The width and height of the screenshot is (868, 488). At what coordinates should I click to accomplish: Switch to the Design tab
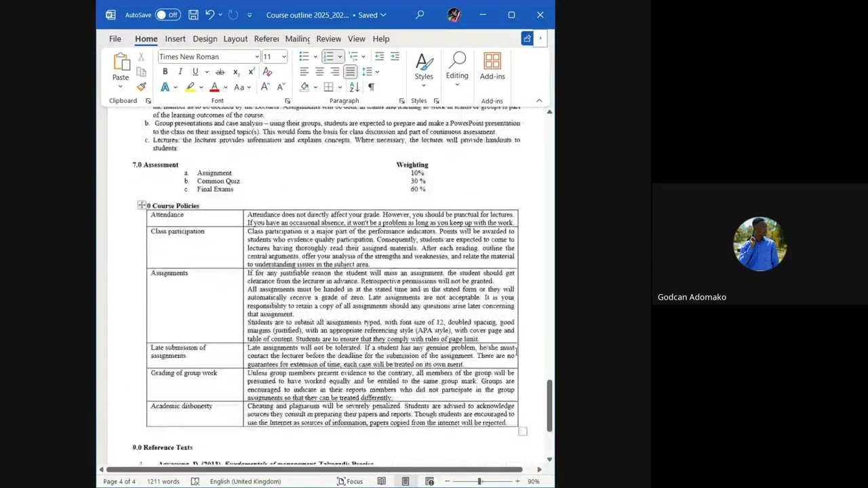coord(205,39)
